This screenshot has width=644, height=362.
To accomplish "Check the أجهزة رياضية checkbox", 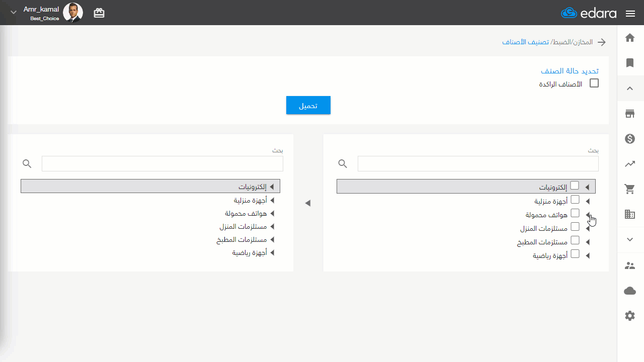I will [x=575, y=254].
